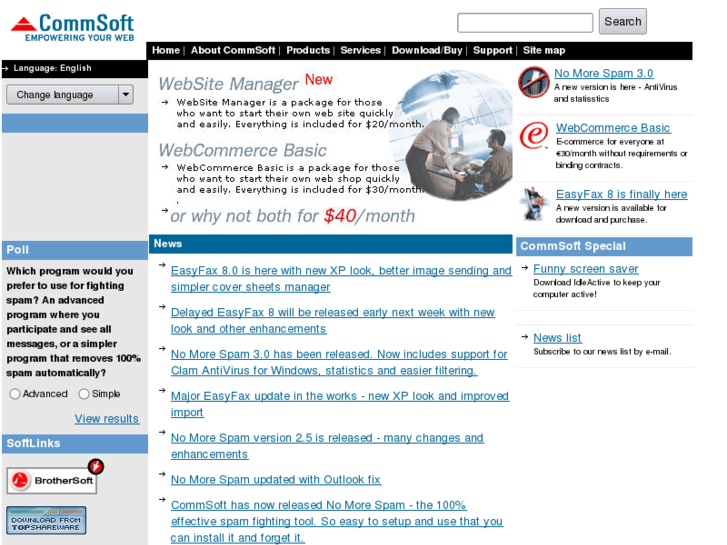Open the Funny screen saver link
The image size is (727, 545).
tap(586, 269)
